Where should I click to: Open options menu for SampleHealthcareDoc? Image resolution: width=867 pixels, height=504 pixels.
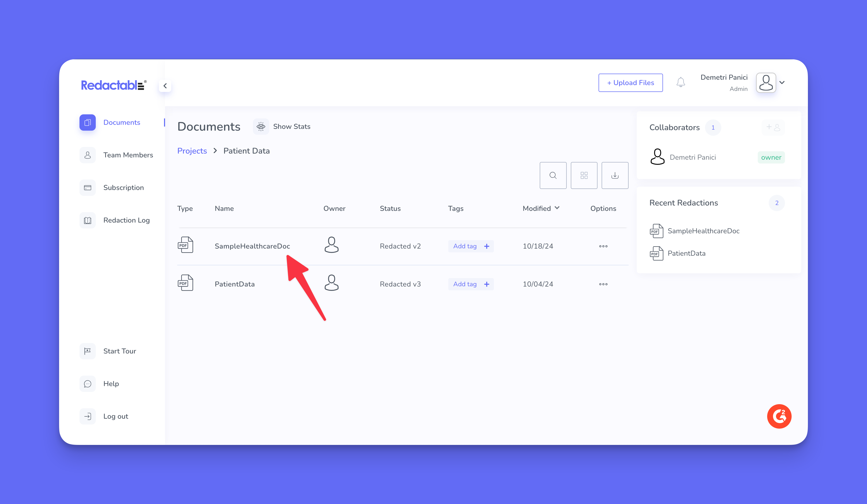click(603, 246)
